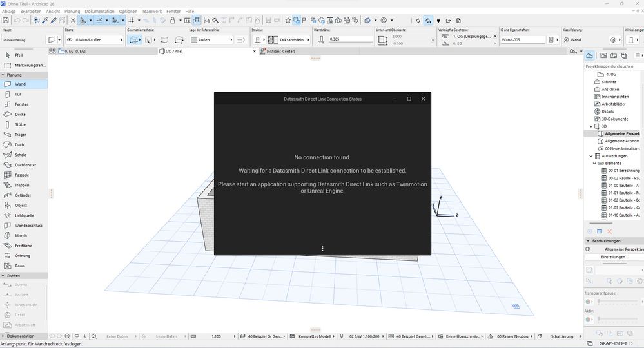Select the Lichtquelle lamp tool
The height and width of the screenshot is (348, 644).
click(x=24, y=215)
